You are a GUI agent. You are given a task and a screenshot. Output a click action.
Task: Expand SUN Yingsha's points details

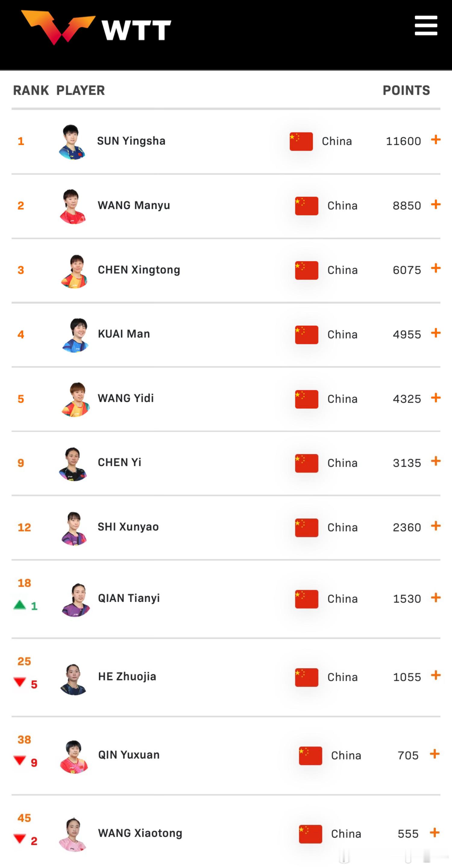(435, 140)
